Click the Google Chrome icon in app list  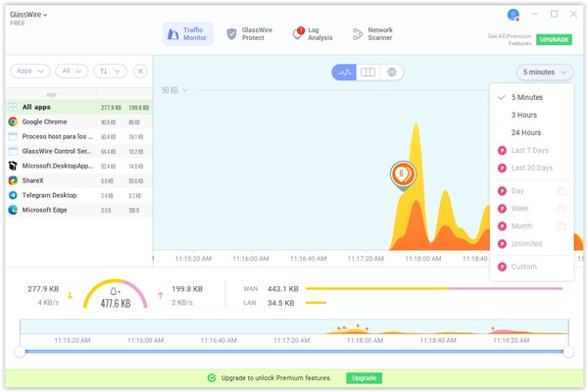[14, 122]
